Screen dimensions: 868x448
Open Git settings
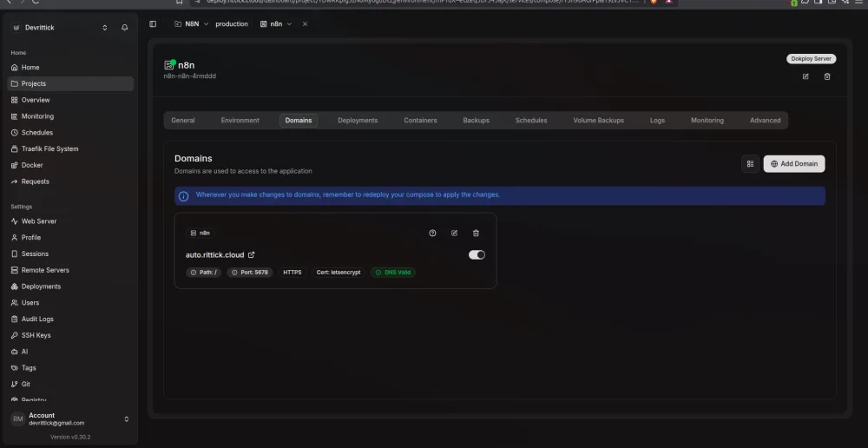click(70, 385)
